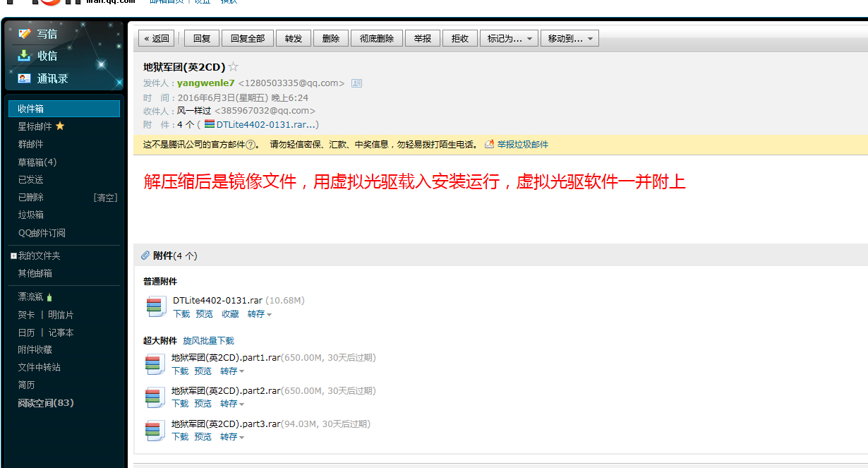
Task: Open the 收件箱 folder
Action: click(x=64, y=109)
